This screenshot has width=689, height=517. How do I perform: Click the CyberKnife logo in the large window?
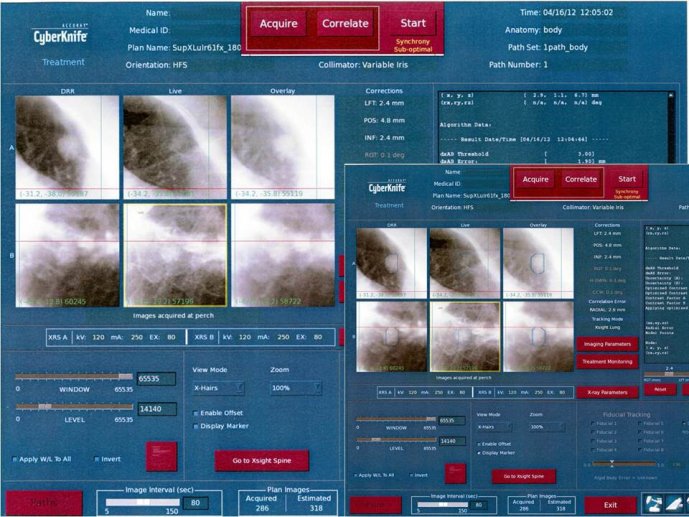click(61, 34)
